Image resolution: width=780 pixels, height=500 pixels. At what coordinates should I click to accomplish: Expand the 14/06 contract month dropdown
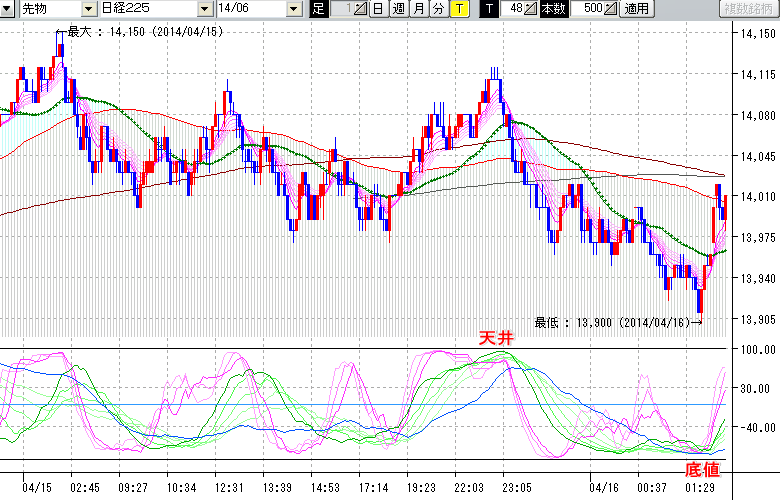pyautogui.click(x=293, y=9)
